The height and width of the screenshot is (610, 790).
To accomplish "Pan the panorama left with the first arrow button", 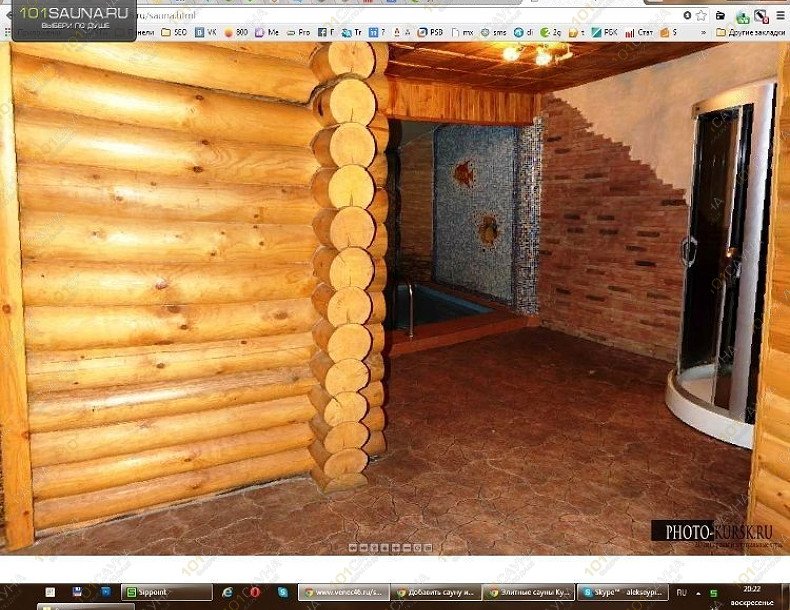I will 353,548.
